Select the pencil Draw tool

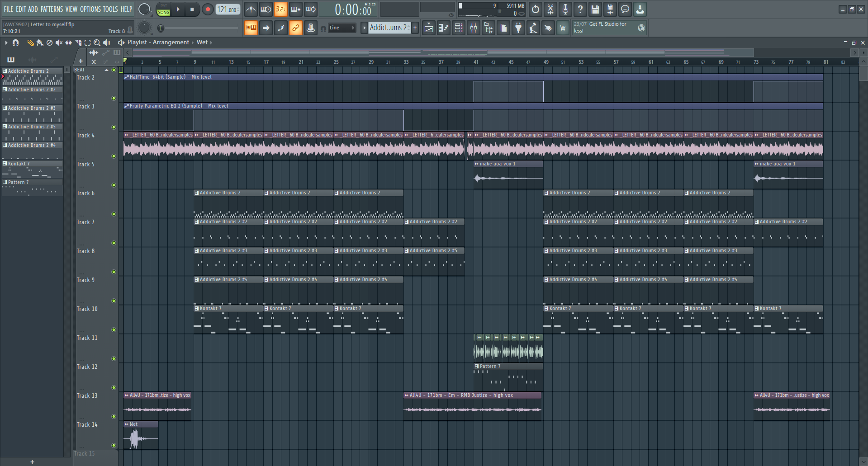(30, 42)
